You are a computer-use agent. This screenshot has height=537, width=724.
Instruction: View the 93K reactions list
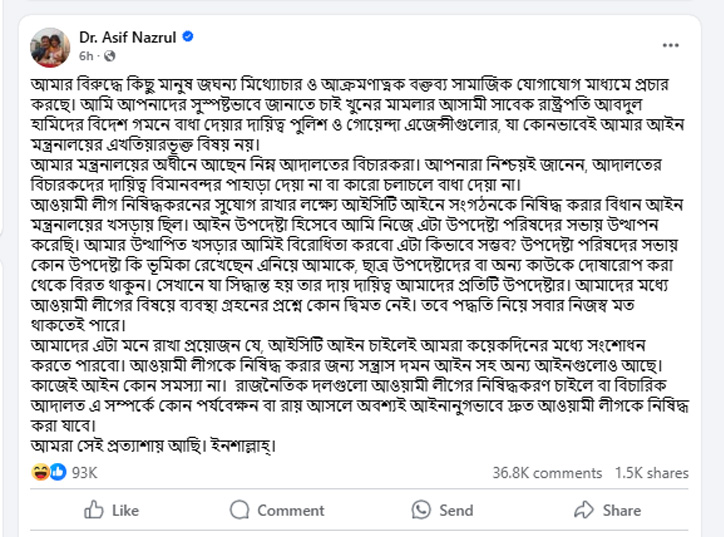[x=85, y=472]
